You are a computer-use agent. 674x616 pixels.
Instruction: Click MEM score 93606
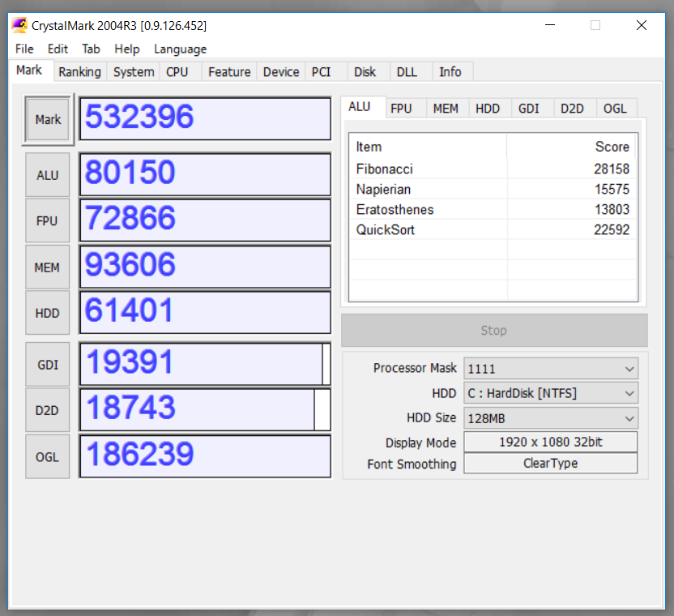(206, 267)
